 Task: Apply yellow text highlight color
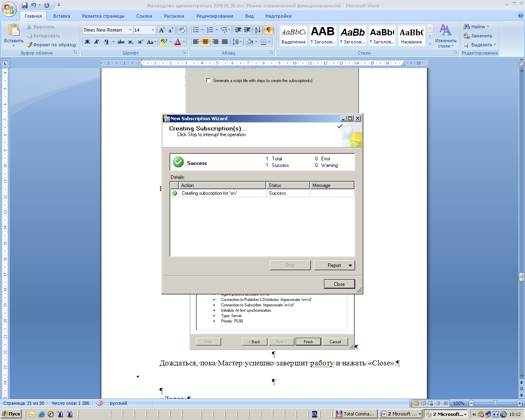[164, 42]
